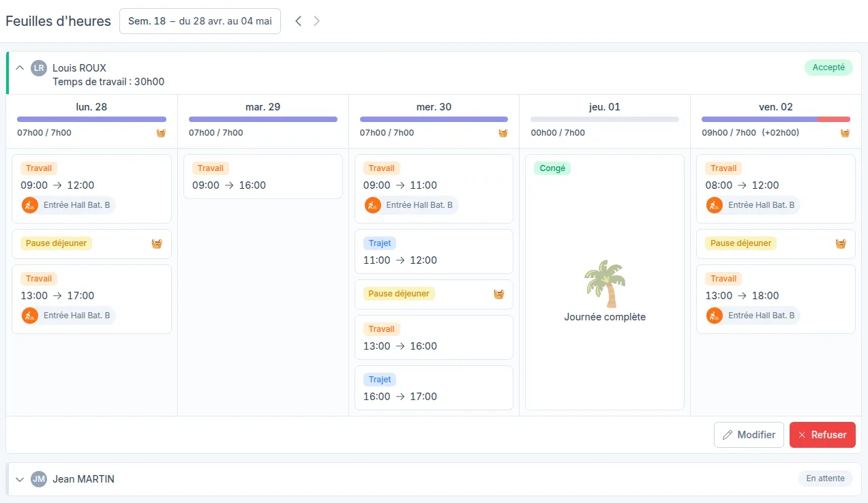
Task: Click the ven. 02 overtime progress bar
Action: point(776,119)
